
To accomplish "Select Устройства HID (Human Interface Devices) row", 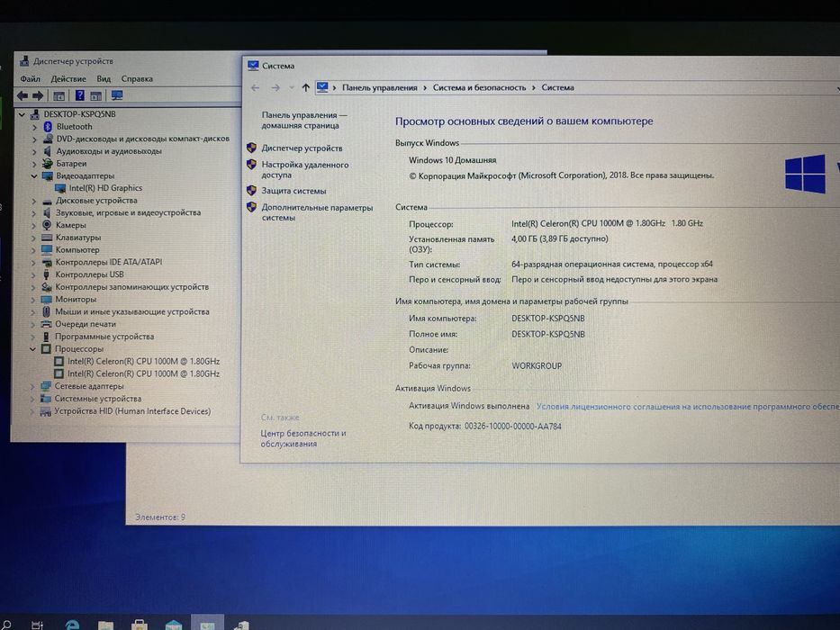I will (132, 411).
